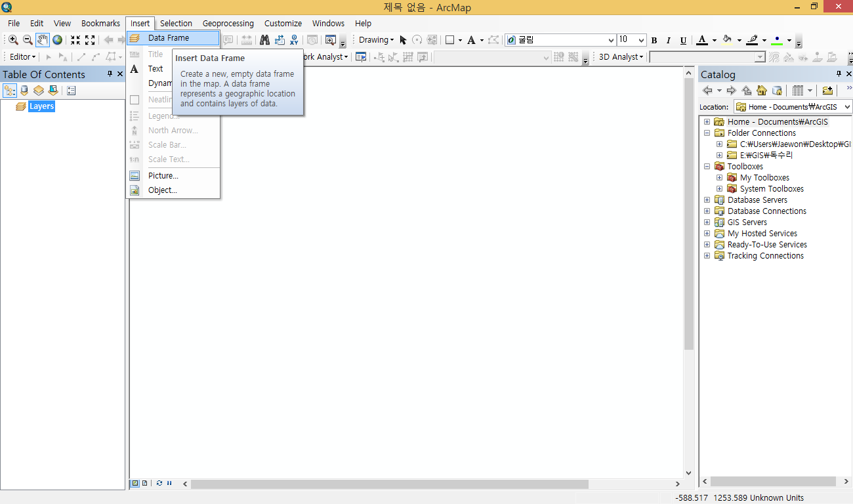
Task: Switch to Layout View button
Action: point(145,483)
